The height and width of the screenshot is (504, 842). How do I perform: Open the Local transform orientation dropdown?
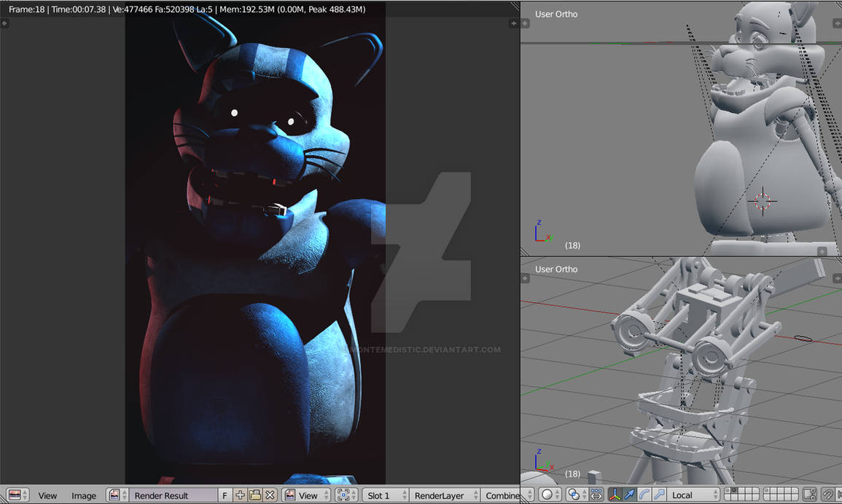pos(693,495)
